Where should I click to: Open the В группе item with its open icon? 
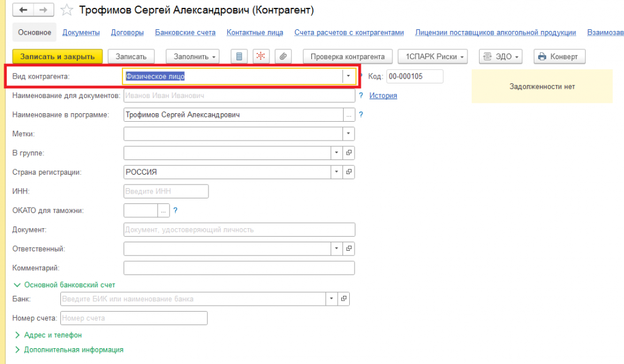[x=349, y=153]
